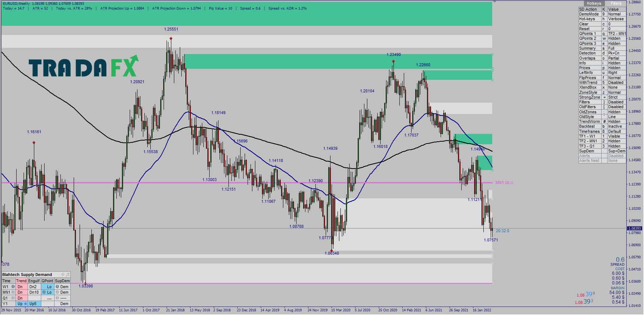The width and height of the screenshot is (644, 315).
Task: Click the 0.6 SPREAD value readout
Action: click(620, 260)
